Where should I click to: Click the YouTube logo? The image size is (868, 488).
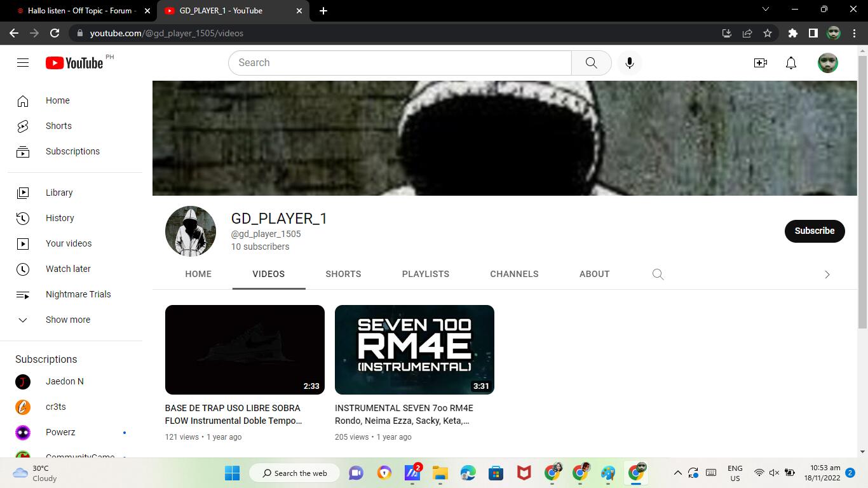point(74,63)
